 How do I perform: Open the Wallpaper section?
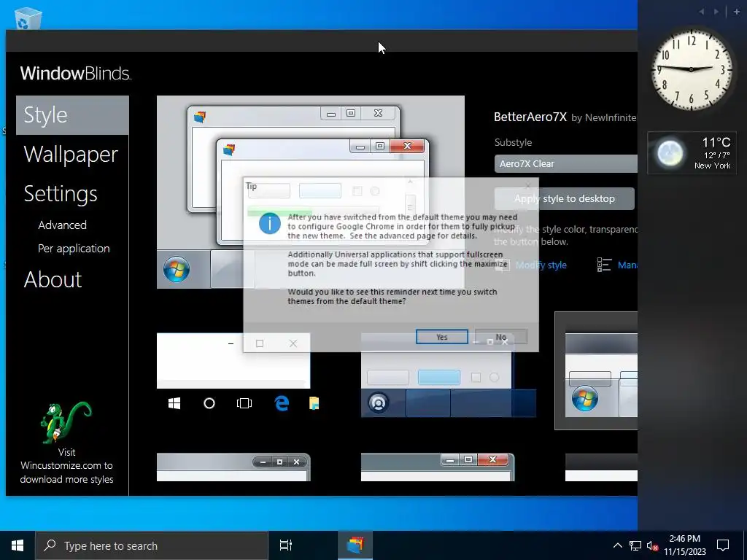71,155
